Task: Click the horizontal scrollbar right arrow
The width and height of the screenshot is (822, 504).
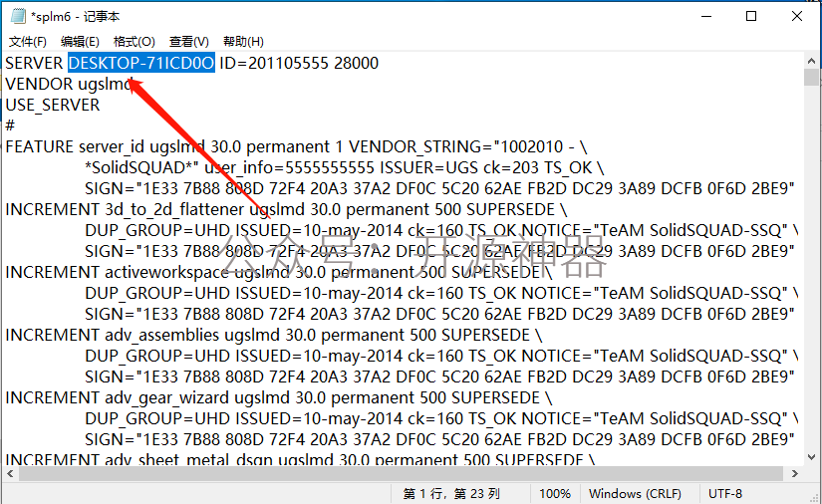Action: (x=795, y=473)
